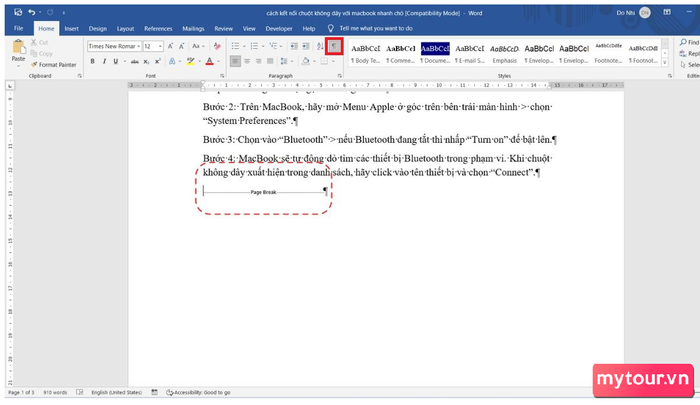Screen dimensions: 700x405
Task: Click the Find button in Editing
Action: coord(689,42)
